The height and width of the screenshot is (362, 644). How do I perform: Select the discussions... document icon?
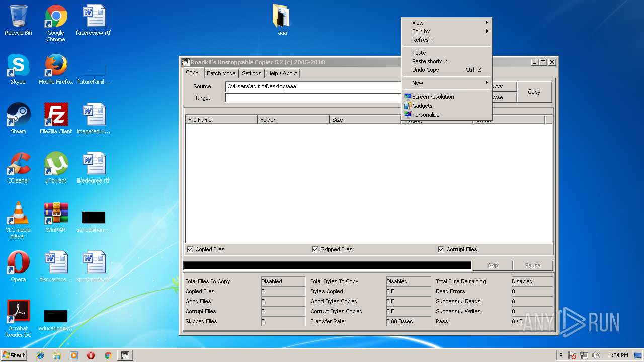56,266
